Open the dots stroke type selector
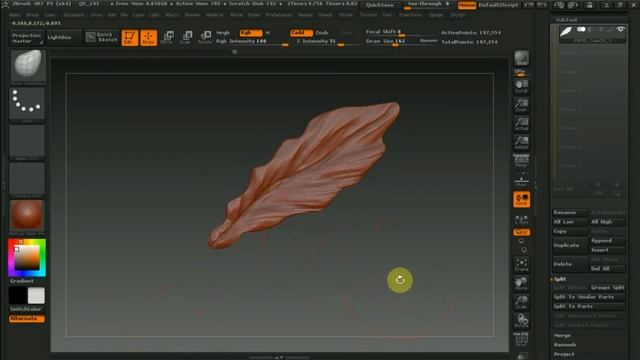The height and width of the screenshot is (360, 640). [x=27, y=104]
